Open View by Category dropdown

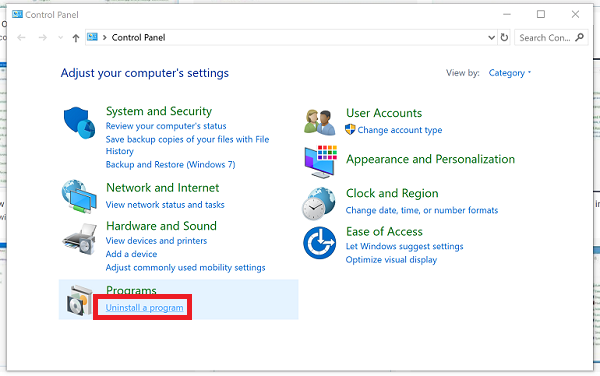coord(510,73)
